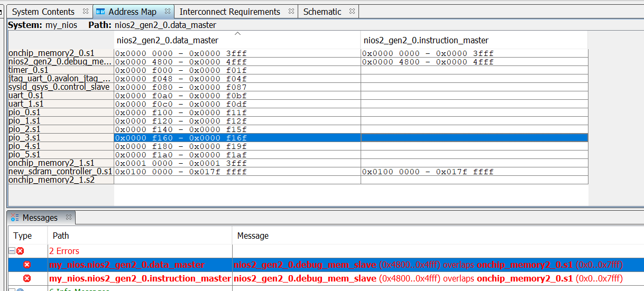644x291 pixels.
Task: Click data_master cell 0x0100 0000 - 0x017f ffff
Action: [237, 172]
